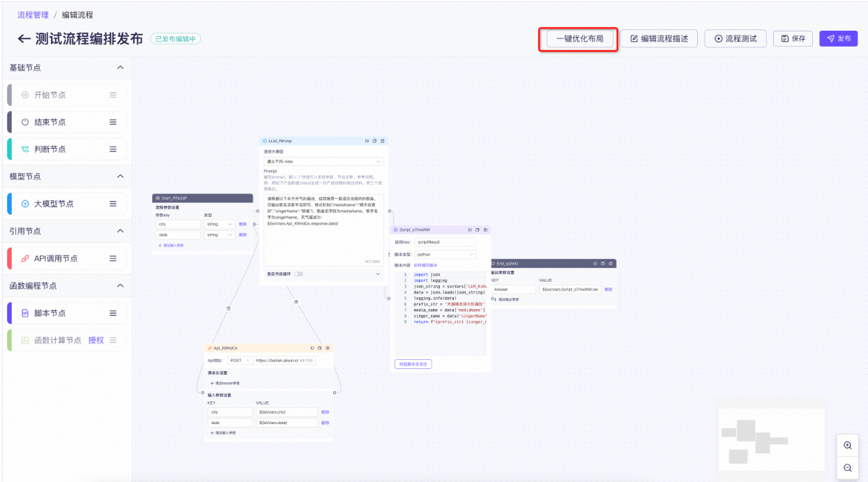
Task: Expand the chevron in the 是否开启循环 row
Action: (x=379, y=274)
